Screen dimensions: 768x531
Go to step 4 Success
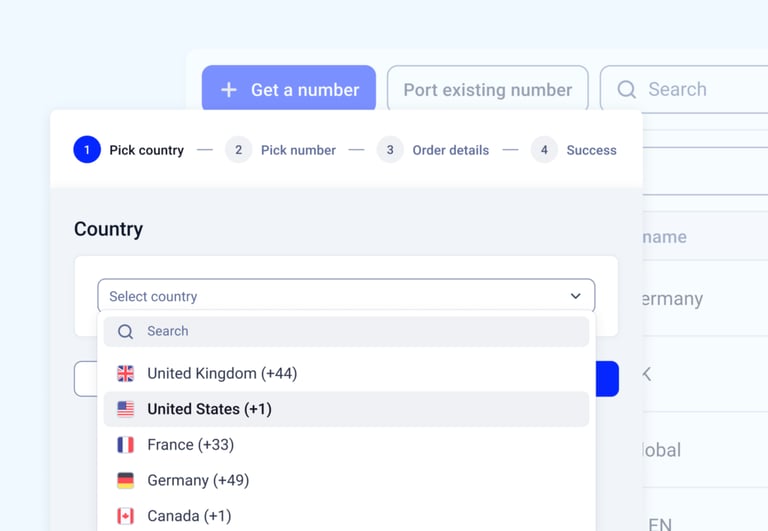574,150
